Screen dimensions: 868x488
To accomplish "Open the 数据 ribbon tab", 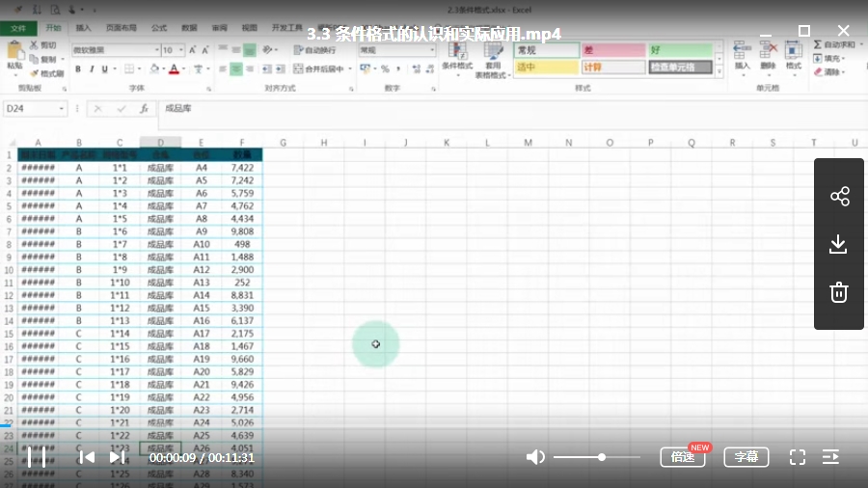I will pyautogui.click(x=189, y=28).
